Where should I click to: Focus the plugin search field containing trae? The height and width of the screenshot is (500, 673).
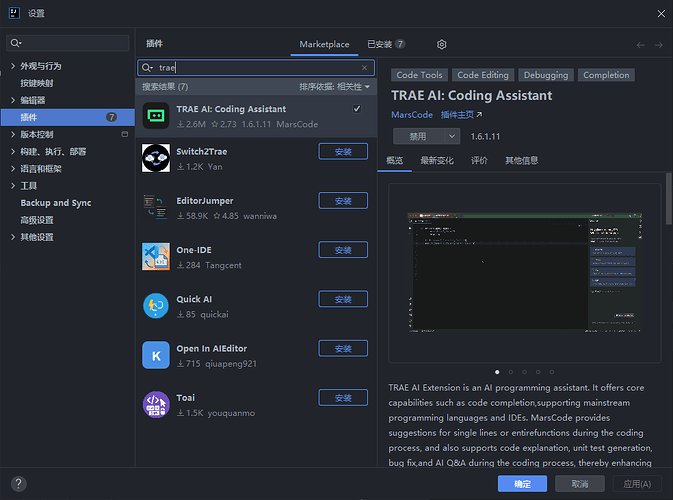[x=256, y=68]
